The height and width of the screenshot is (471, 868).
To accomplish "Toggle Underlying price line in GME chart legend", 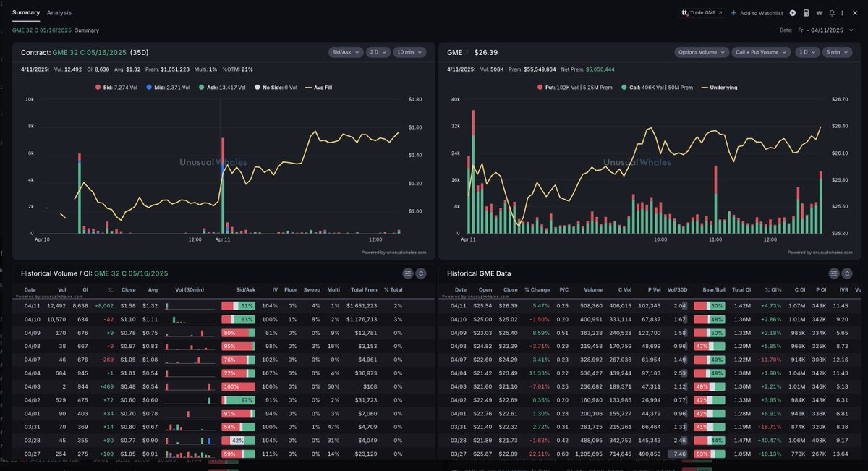I will (720, 87).
